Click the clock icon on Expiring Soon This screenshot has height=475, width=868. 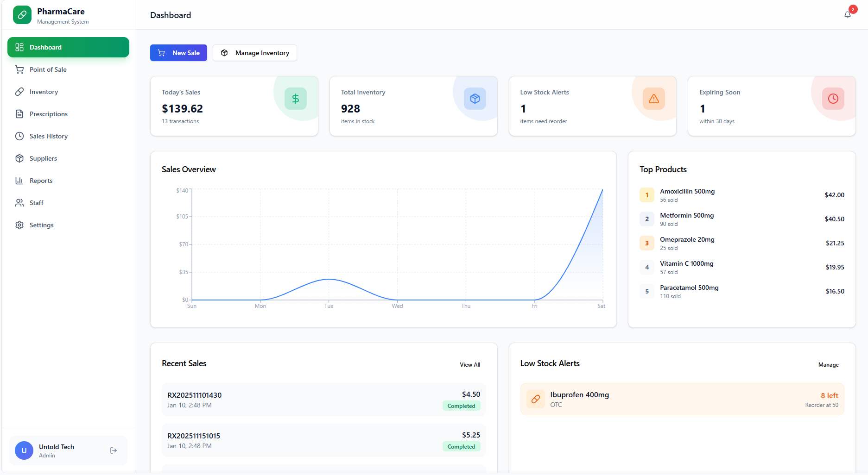[x=833, y=99]
